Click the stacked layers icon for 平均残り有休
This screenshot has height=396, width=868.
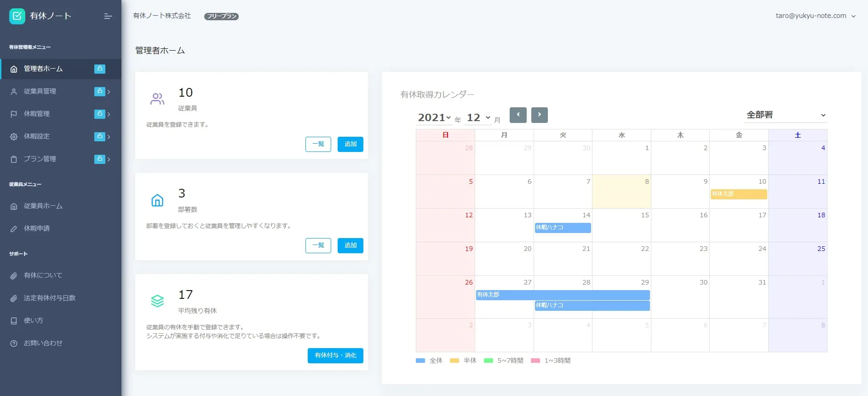point(157,301)
